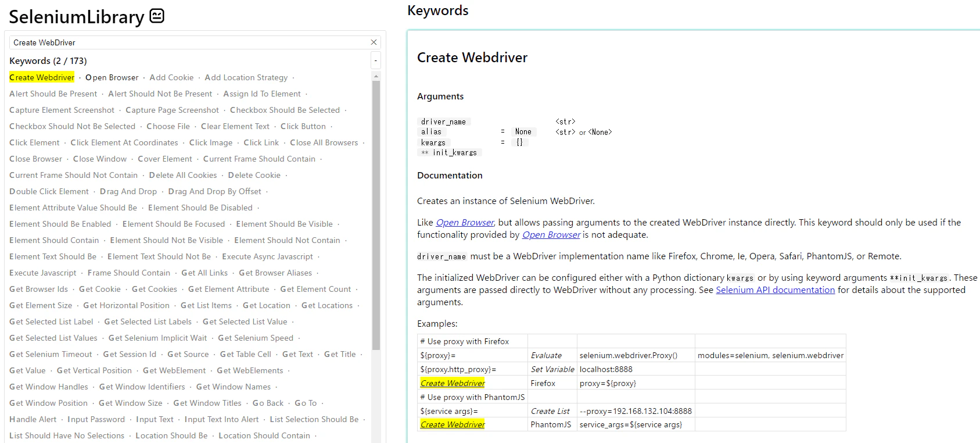Click the ** init_kwargs argument
980x443 pixels.
(x=449, y=152)
